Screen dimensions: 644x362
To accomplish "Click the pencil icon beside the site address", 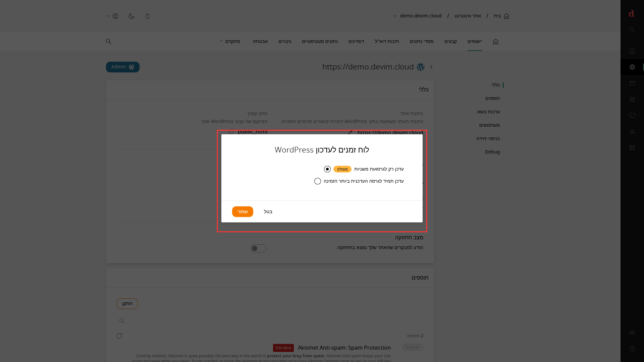I will [x=350, y=132].
